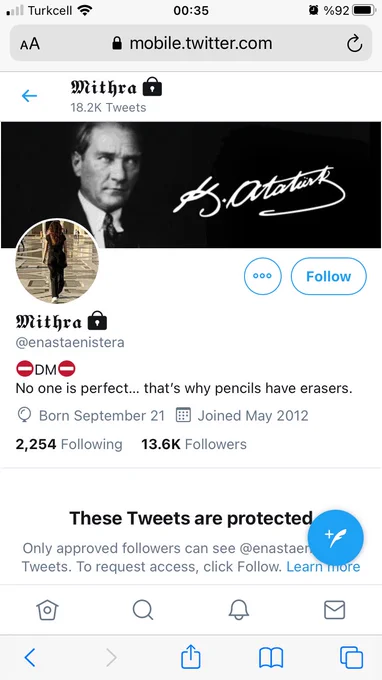Open the Notifications bell icon
382x680 pixels.
pyautogui.click(x=239, y=610)
